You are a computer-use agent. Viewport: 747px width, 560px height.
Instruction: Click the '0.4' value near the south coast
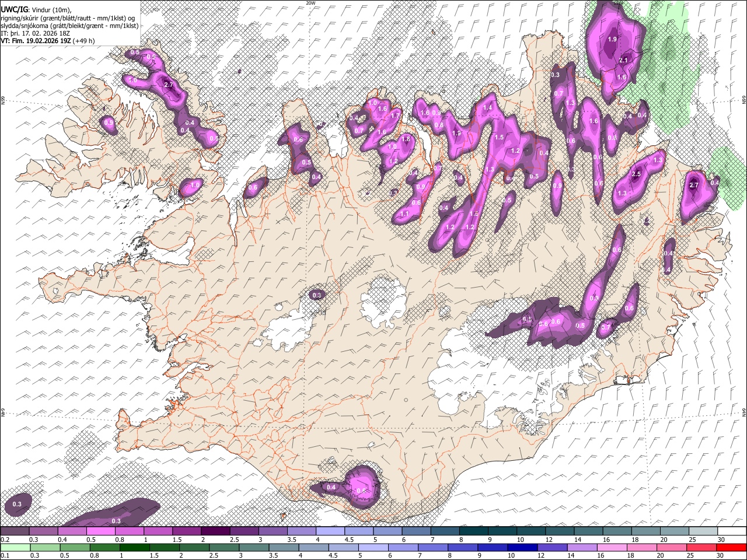coord(331,487)
